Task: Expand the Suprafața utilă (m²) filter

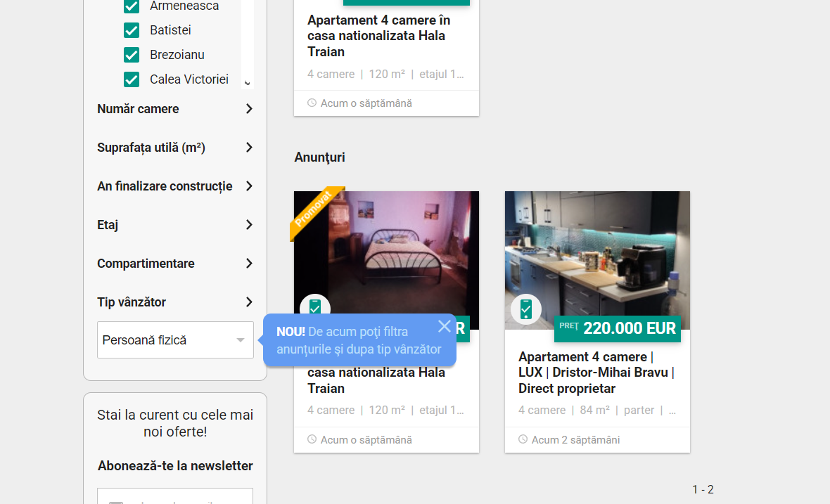Action: pyautogui.click(x=175, y=148)
